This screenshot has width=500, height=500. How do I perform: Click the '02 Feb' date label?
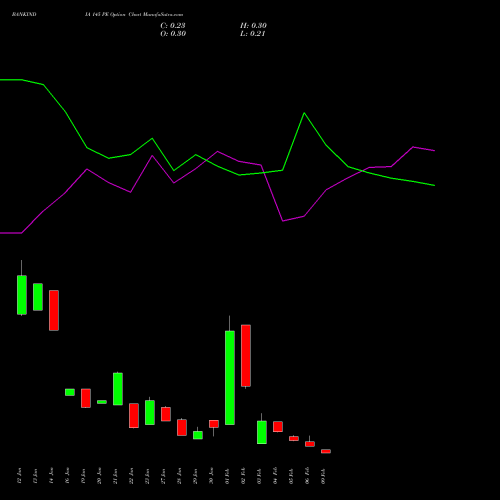coord(243,476)
